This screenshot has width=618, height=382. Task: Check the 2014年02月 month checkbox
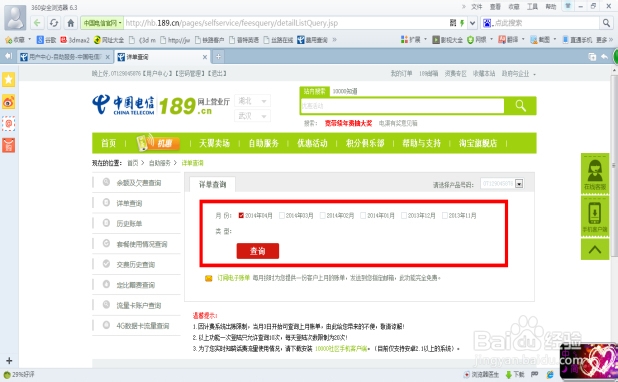coord(323,215)
